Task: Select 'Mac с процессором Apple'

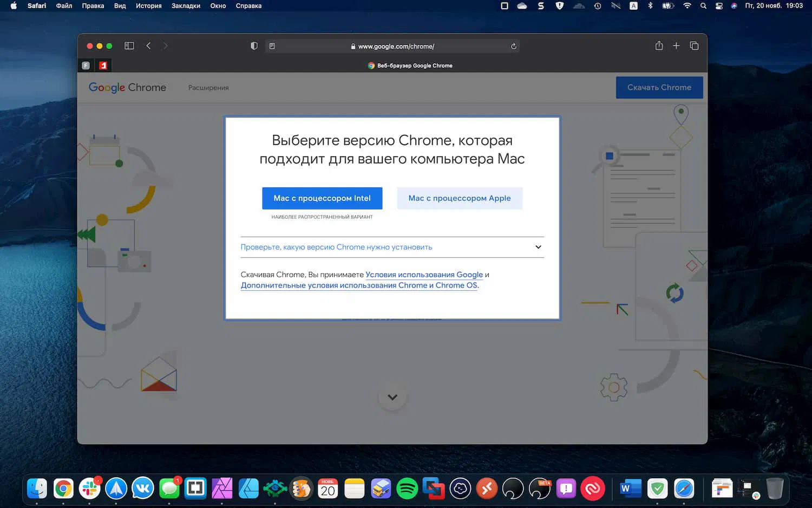Action: [x=460, y=198]
